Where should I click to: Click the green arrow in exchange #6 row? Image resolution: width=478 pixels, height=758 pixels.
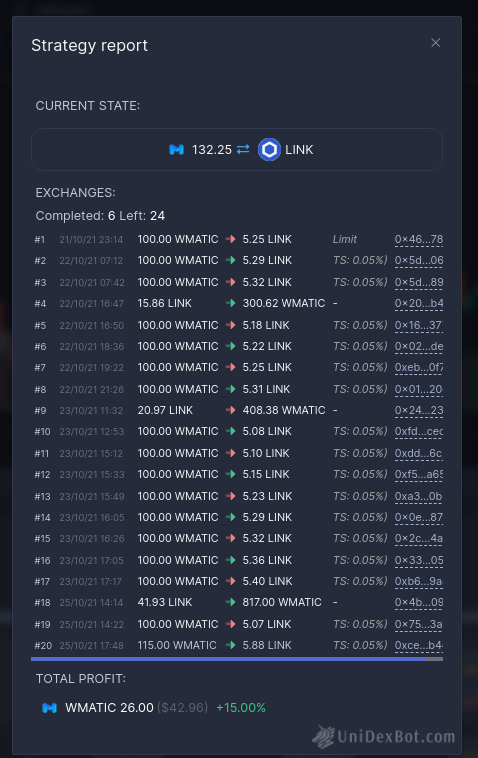point(231,346)
